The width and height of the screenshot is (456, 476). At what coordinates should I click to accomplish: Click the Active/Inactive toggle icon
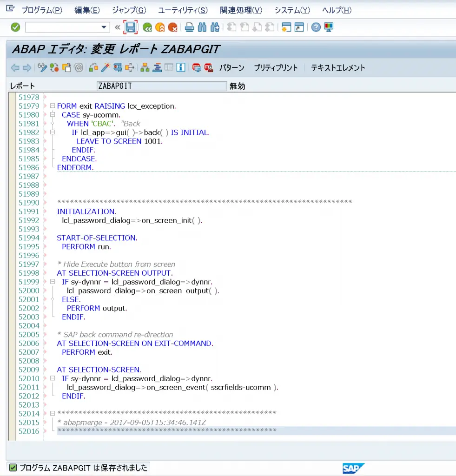pos(54,67)
